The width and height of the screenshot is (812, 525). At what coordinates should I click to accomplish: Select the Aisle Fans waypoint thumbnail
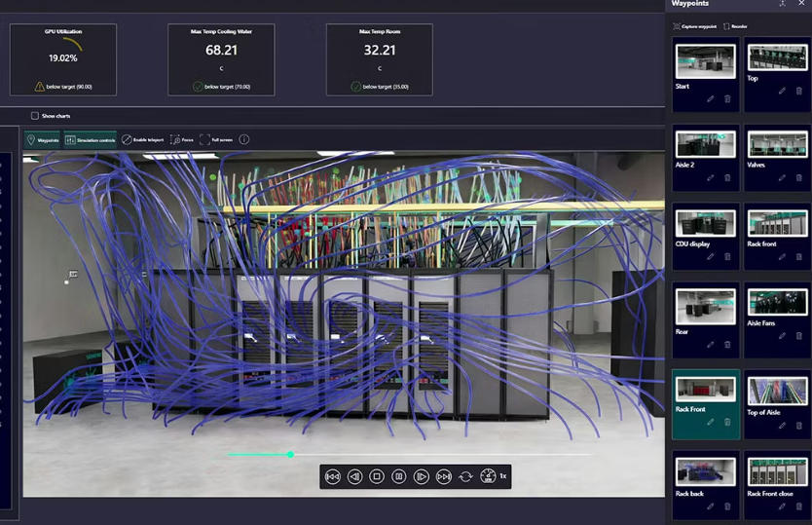[775, 302]
